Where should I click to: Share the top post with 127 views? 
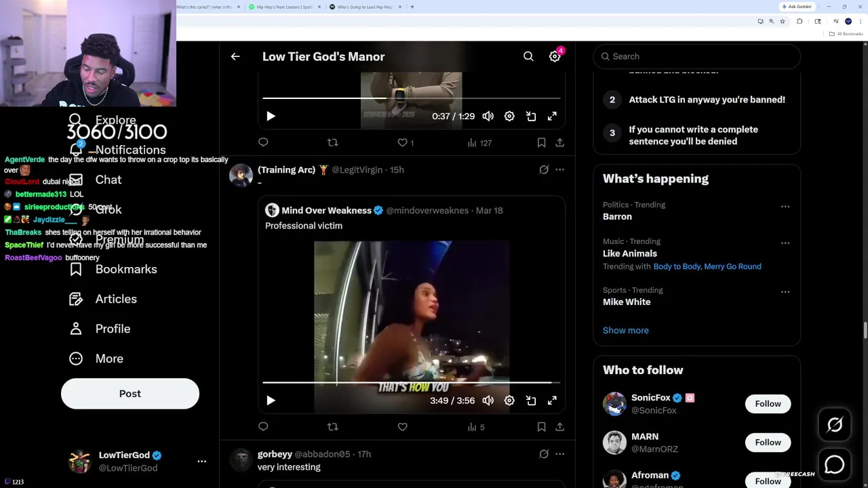[x=559, y=142]
